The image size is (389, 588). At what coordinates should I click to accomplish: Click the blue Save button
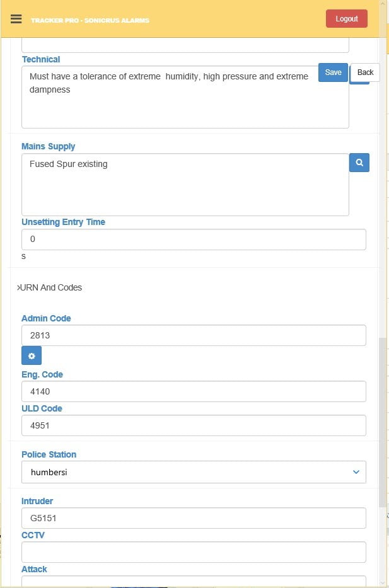point(333,72)
